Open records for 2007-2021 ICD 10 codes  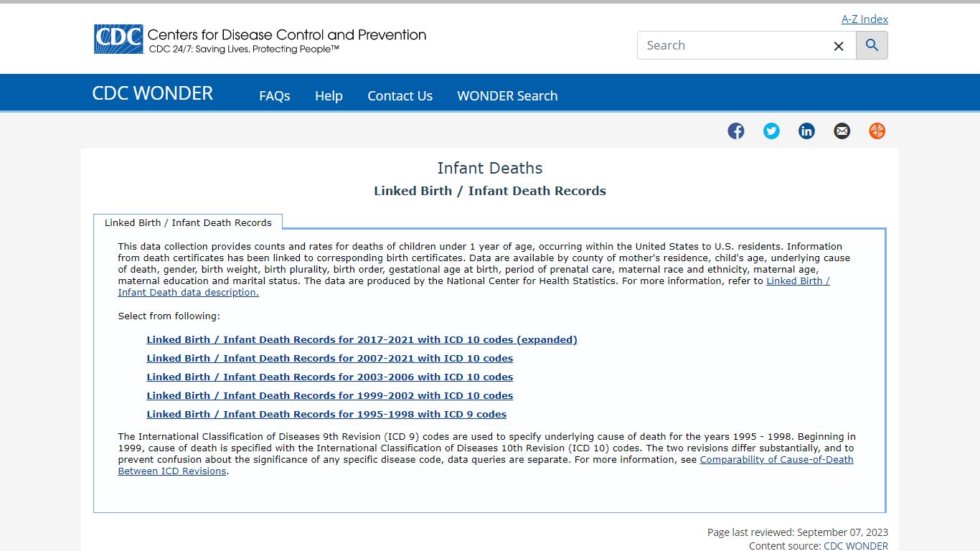(330, 358)
